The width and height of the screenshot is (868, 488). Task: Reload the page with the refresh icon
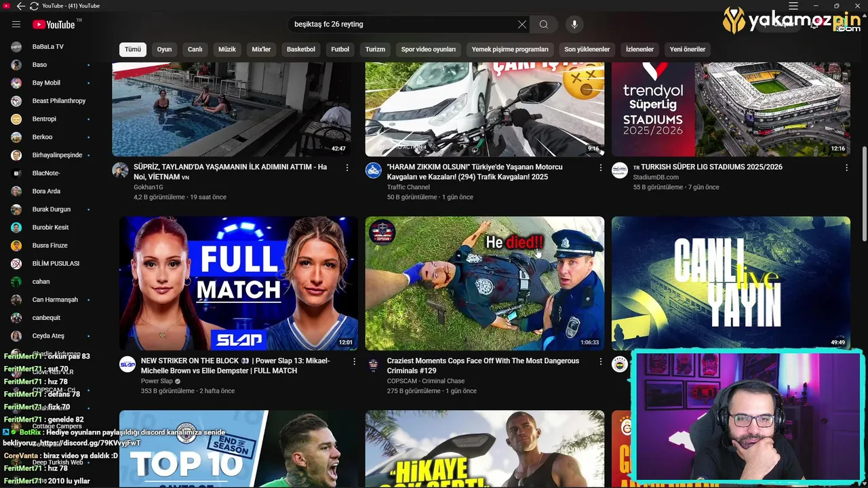34,5
